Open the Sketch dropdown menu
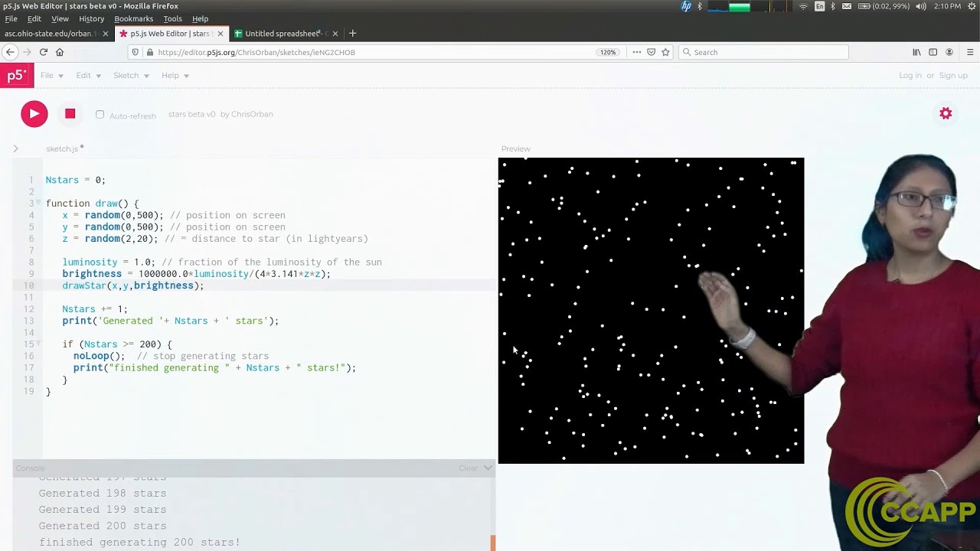This screenshot has width=980, height=551. (x=131, y=75)
